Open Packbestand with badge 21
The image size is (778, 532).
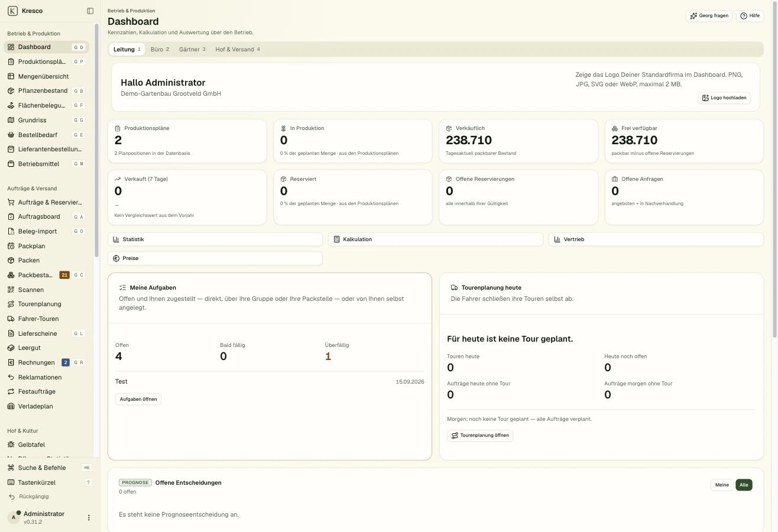click(x=46, y=275)
